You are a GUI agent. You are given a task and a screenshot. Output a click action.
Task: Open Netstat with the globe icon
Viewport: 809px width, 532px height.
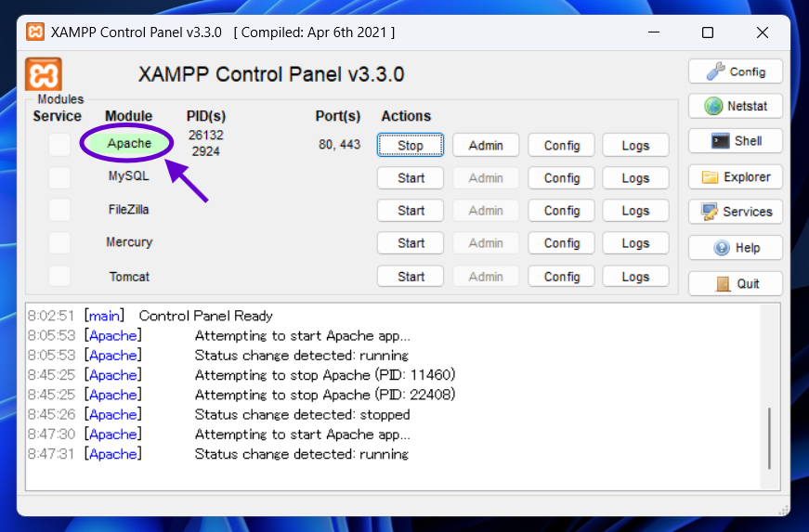[x=735, y=107]
